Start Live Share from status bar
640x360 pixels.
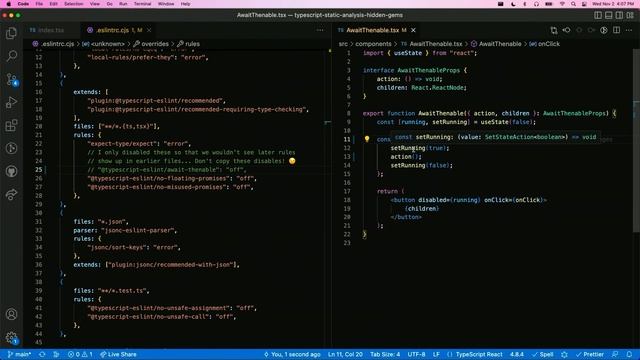pos(118,354)
